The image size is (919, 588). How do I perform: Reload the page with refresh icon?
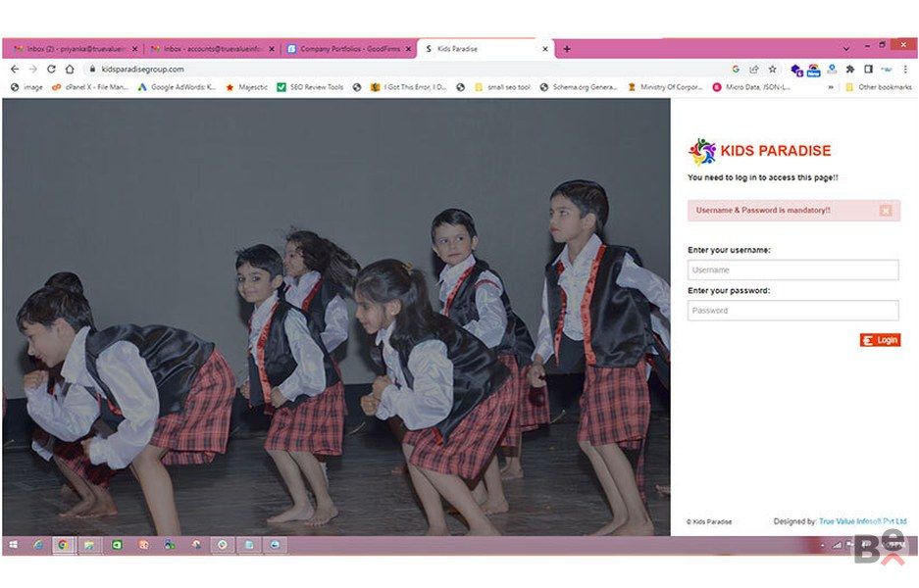click(52, 70)
